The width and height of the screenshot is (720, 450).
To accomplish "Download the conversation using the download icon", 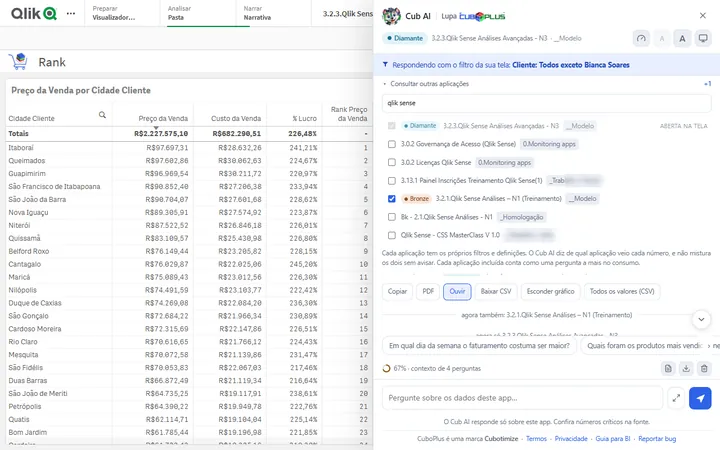I will click(686, 368).
